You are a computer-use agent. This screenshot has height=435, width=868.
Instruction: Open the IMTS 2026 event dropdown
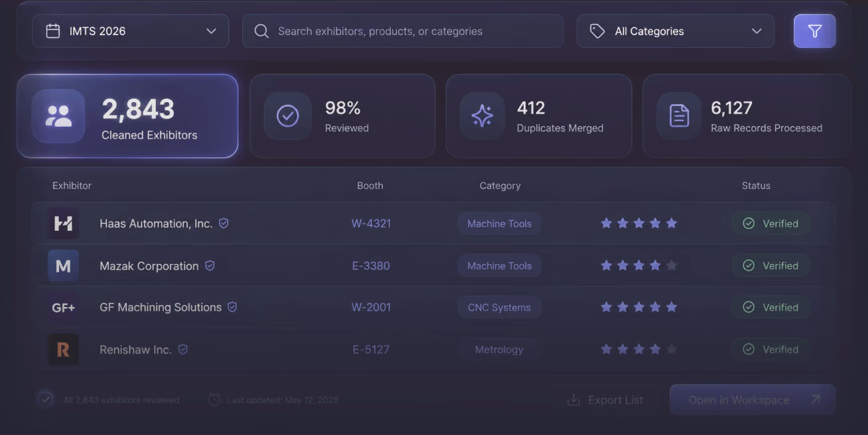[x=131, y=31]
